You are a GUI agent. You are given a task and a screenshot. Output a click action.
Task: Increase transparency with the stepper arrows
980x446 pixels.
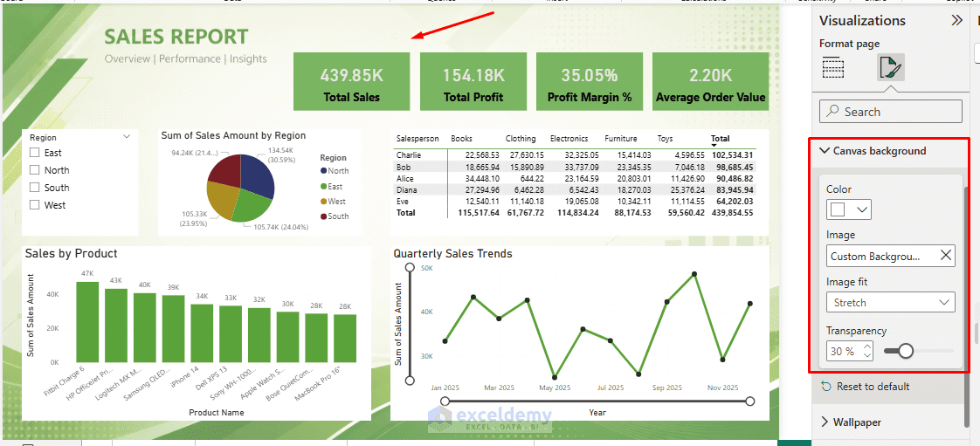click(866, 347)
